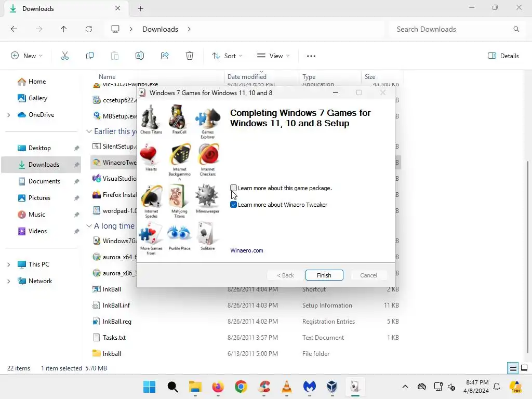
Task: Show hidden system tray icons chevron
Action: click(405, 387)
